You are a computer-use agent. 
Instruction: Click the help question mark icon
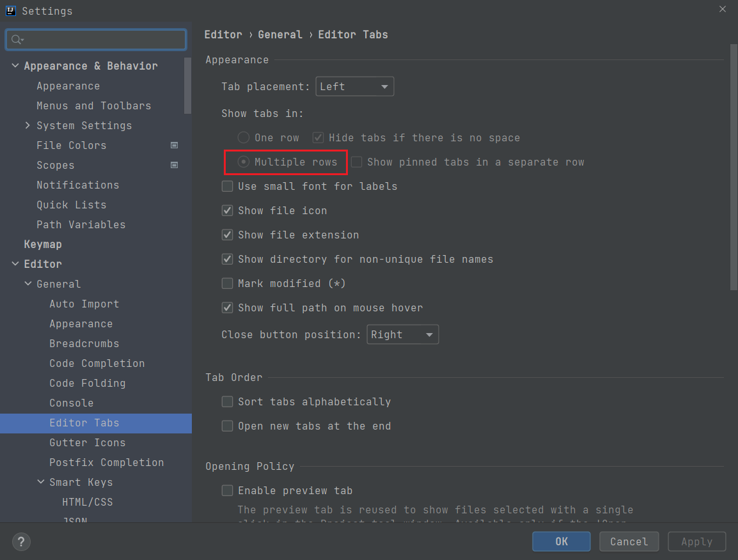pos(21,541)
